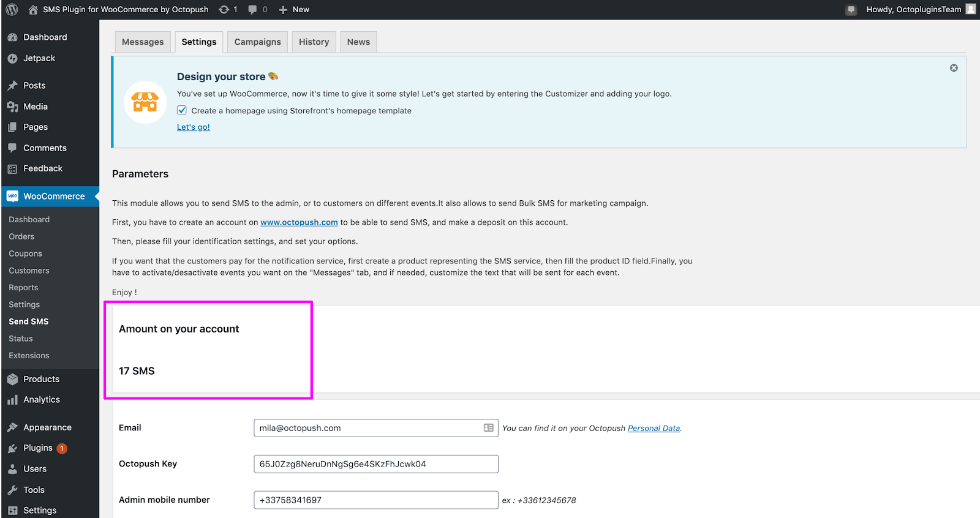Open the notifications icon near Howdy

(x=851, y=10)
